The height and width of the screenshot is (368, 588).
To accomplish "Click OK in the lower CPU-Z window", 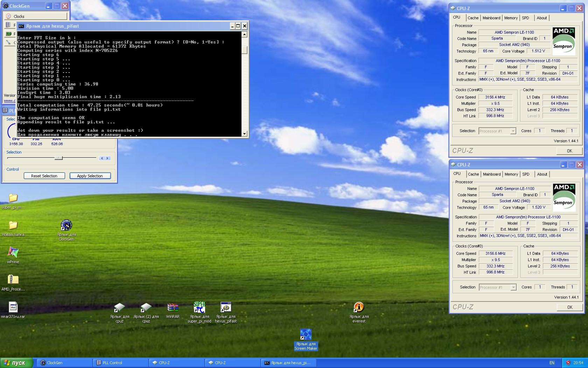I will pos(570,307).
